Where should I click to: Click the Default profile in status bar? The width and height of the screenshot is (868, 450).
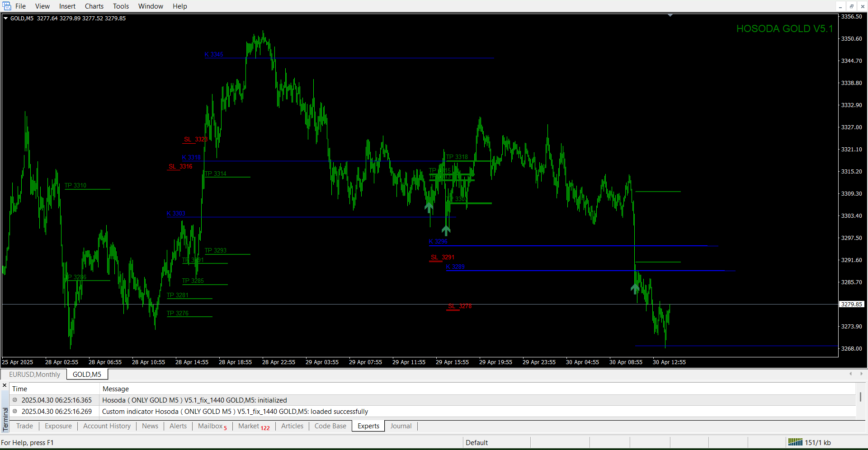click(x=476, y=442)
